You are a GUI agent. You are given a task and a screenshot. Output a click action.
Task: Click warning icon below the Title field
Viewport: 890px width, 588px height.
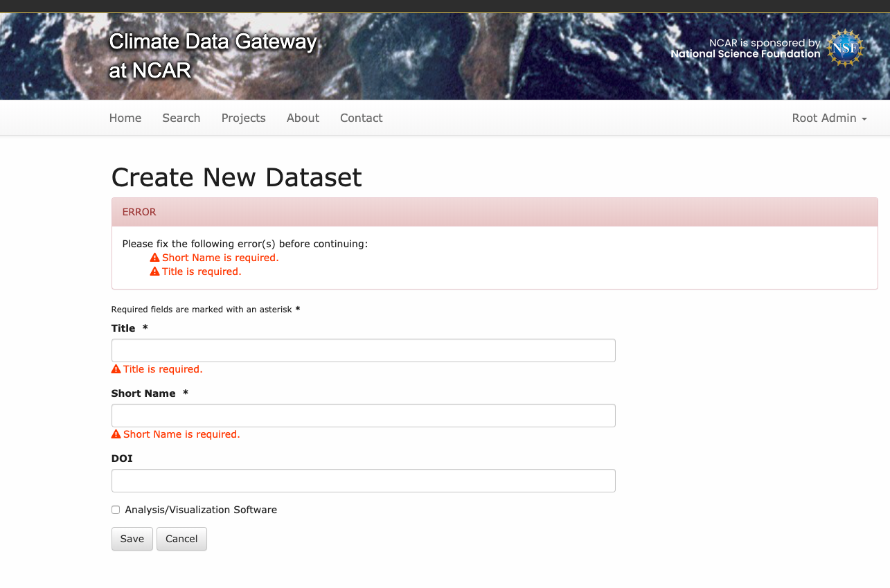(x=116, y=369)
